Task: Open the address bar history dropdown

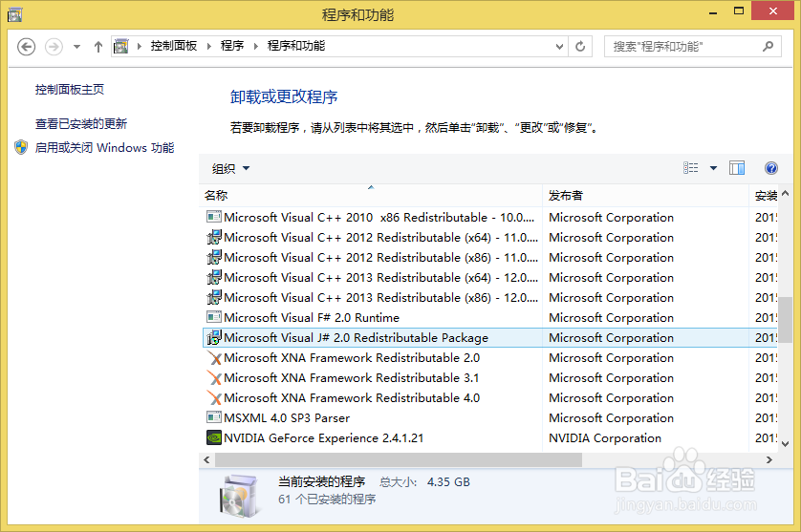Action: [559, 47]
